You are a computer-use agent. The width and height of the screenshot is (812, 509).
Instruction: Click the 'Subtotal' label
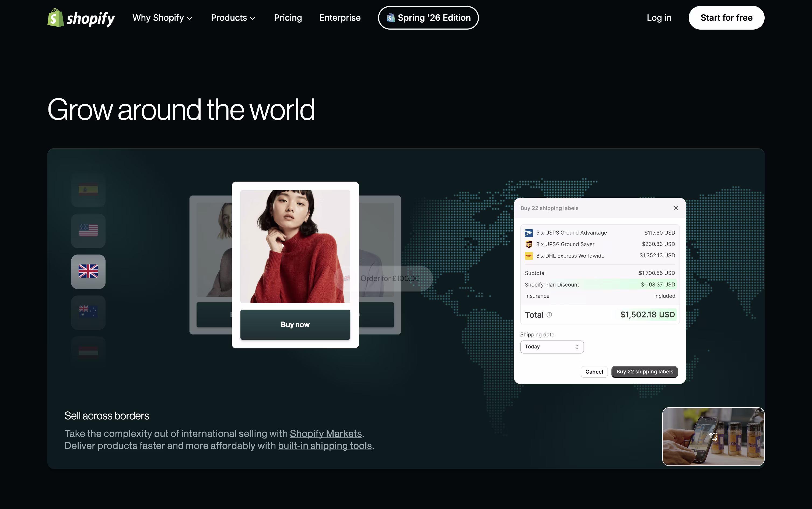coord(535,273)
